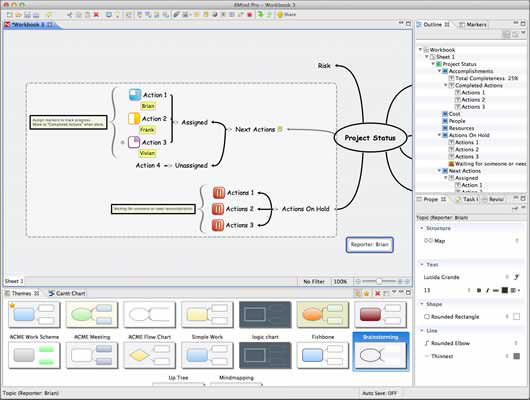Click the blue task marker on Action 1
The height and width of the screenshot is (400, 530).
[x=135, y=95]
